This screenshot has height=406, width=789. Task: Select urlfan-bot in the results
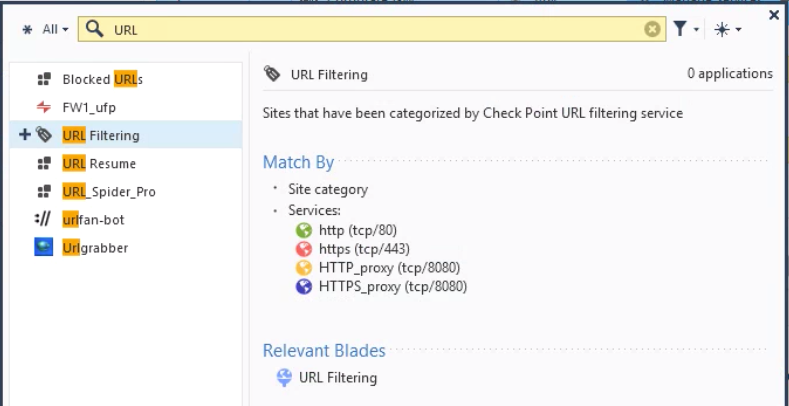click(126, 220)
